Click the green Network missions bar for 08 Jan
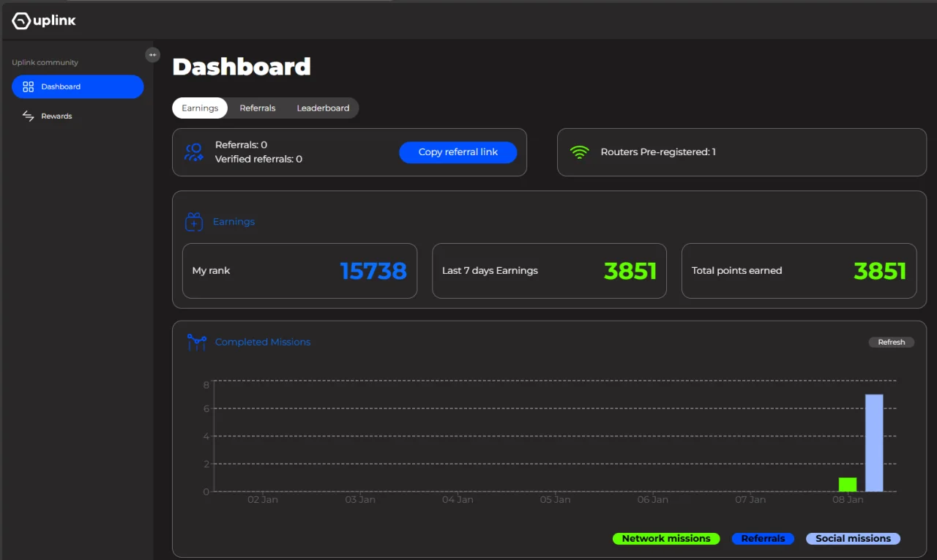 pos(848,485)
